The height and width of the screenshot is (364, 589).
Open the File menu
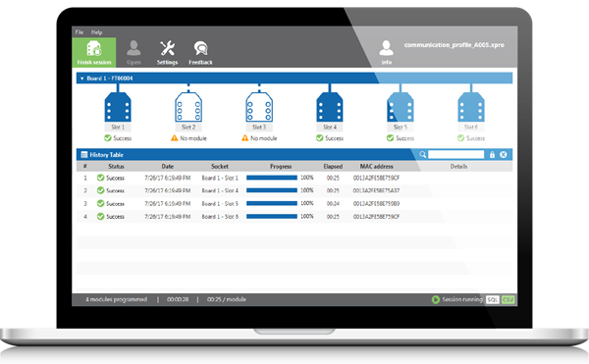click(x=80, y=32)
